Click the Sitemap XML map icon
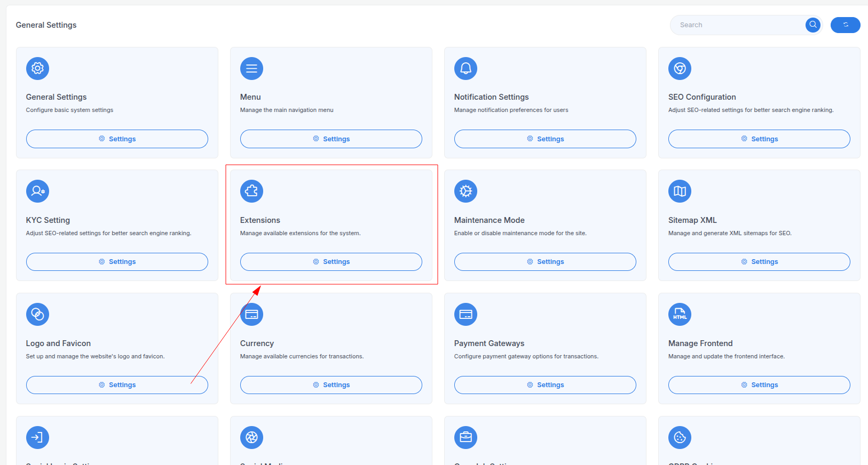The height and width of the screenshot is (465, 868). (x=680, y=191)
